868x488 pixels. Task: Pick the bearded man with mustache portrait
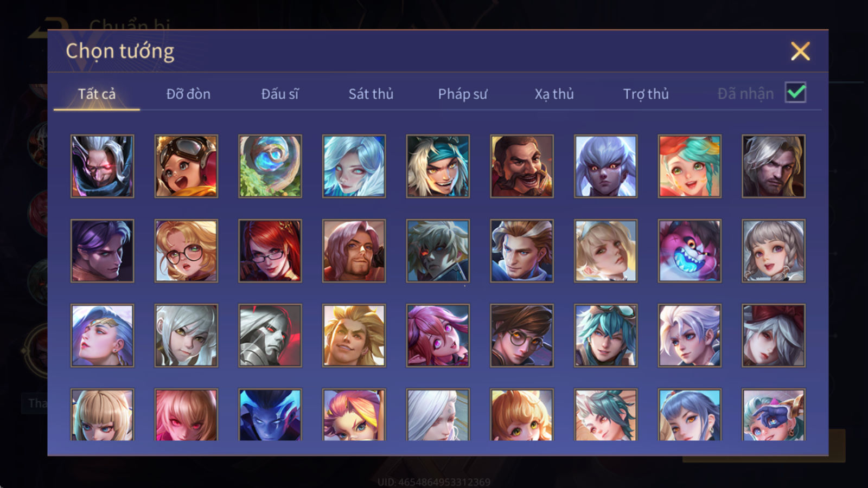click(522, 166)
